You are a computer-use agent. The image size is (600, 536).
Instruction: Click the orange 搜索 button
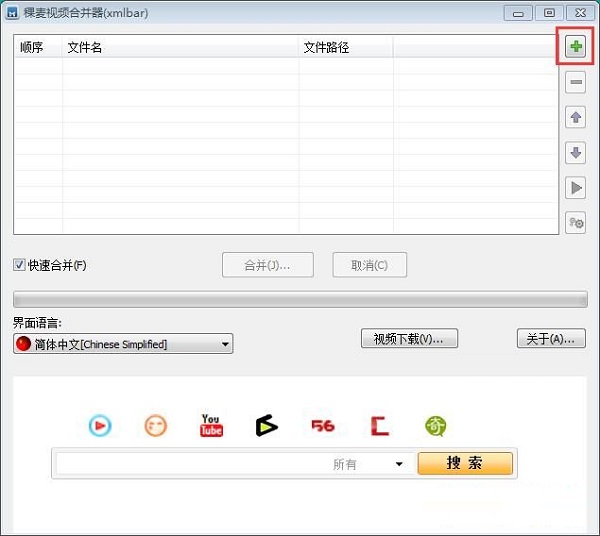(465, 463)
